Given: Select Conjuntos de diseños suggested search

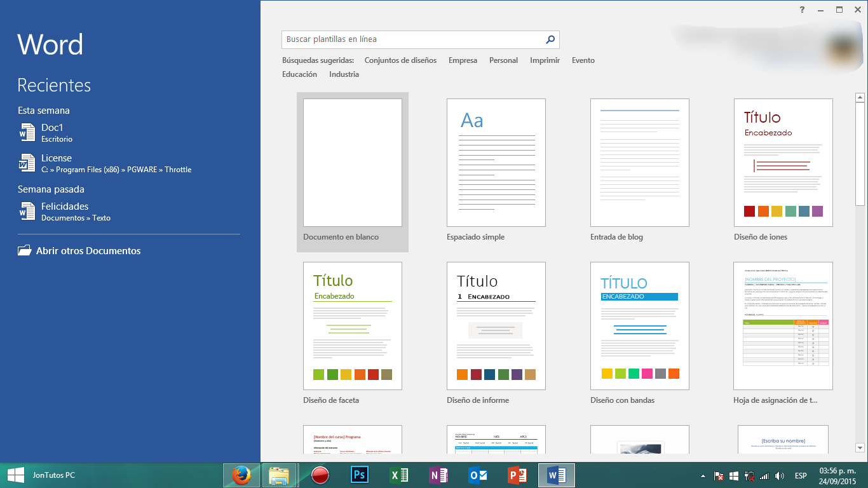Looking at the screenshot, I should click(x=400, y=60).
